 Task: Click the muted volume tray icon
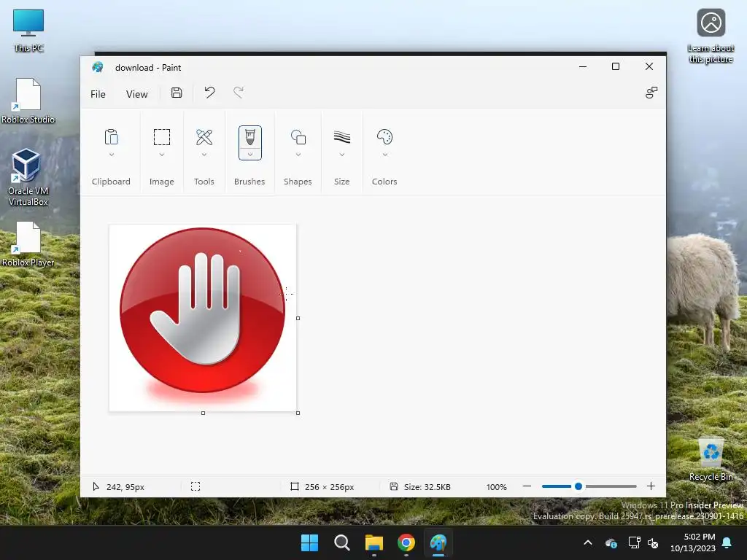click(653, 542)
